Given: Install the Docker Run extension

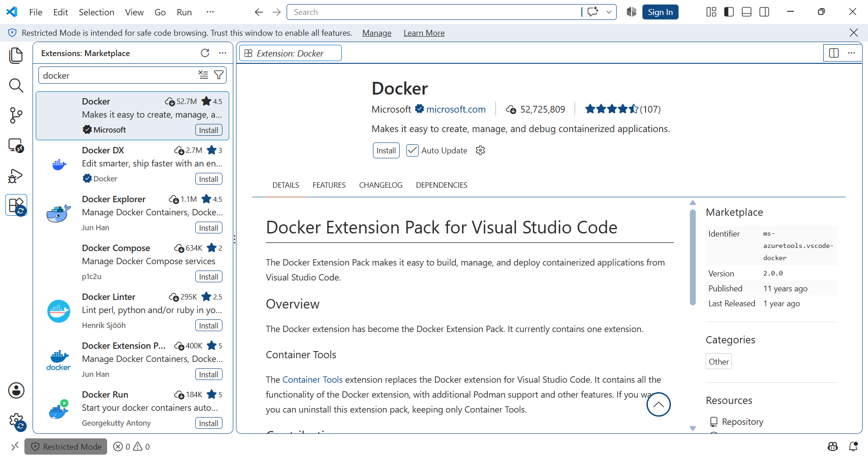Looking at the screenshot, I should point(209,423).
